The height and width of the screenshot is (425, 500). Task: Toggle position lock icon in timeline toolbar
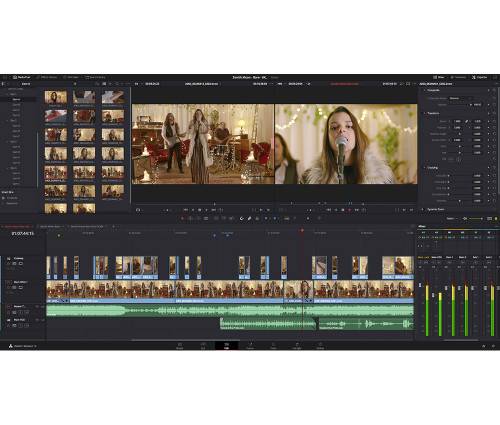[257, 219]
